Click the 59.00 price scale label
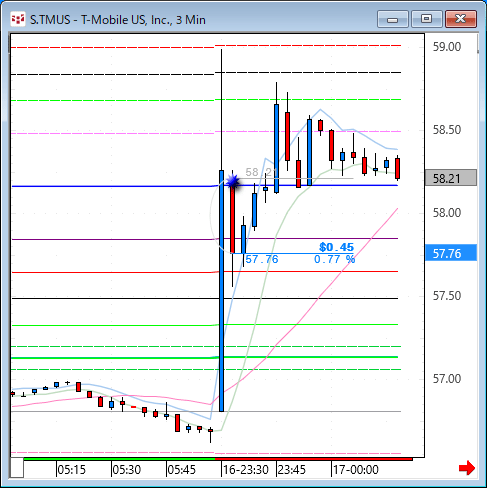 [447, 47]
